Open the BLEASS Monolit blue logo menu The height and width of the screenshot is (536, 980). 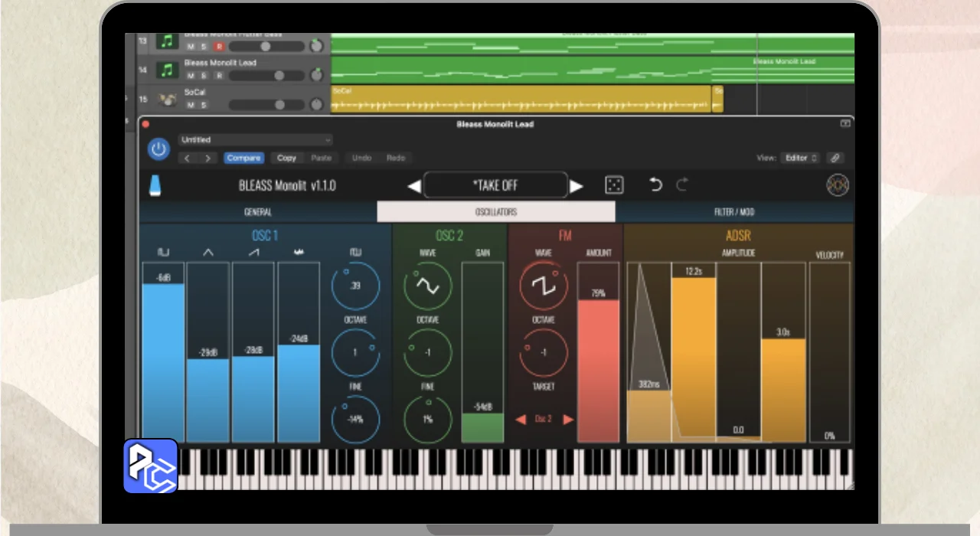point(155,185)
